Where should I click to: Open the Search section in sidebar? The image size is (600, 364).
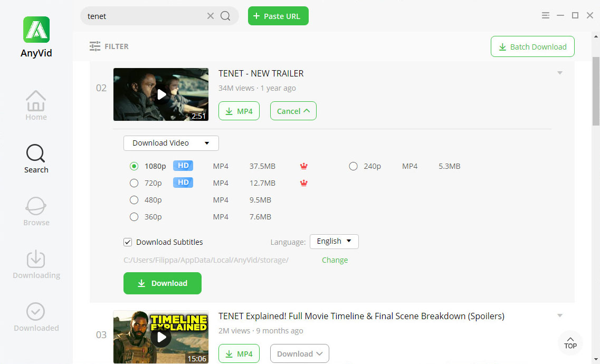pos(36,159)
